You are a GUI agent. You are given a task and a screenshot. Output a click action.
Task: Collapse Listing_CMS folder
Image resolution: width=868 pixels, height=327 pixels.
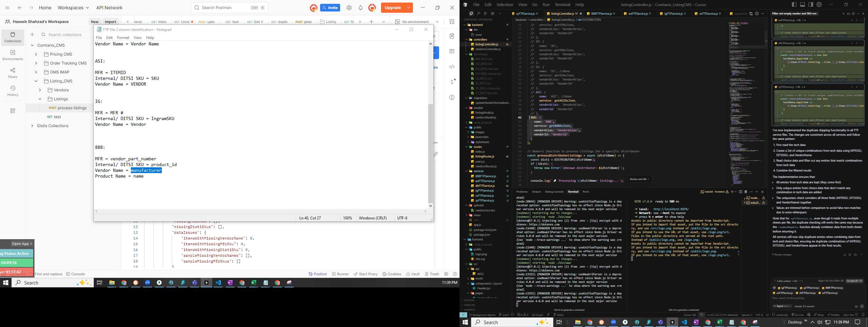point(36,81)
